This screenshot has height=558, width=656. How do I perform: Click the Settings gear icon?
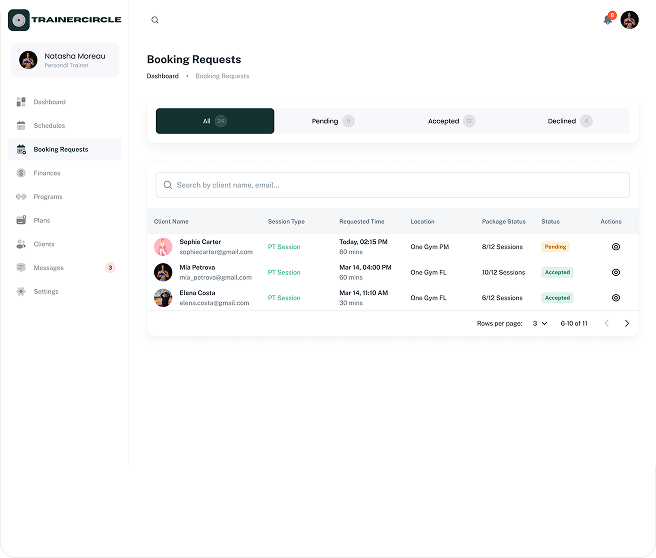[x=21, y=292]
